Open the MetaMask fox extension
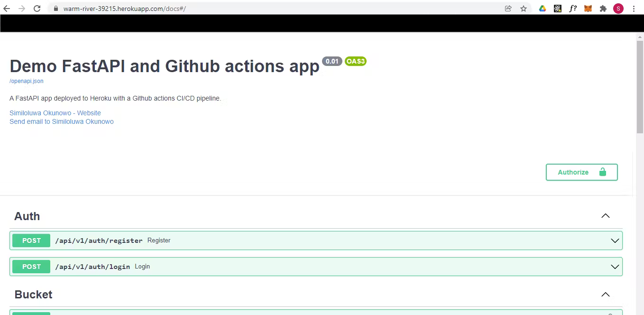This screenshot has width=644, height=315. 588,9
